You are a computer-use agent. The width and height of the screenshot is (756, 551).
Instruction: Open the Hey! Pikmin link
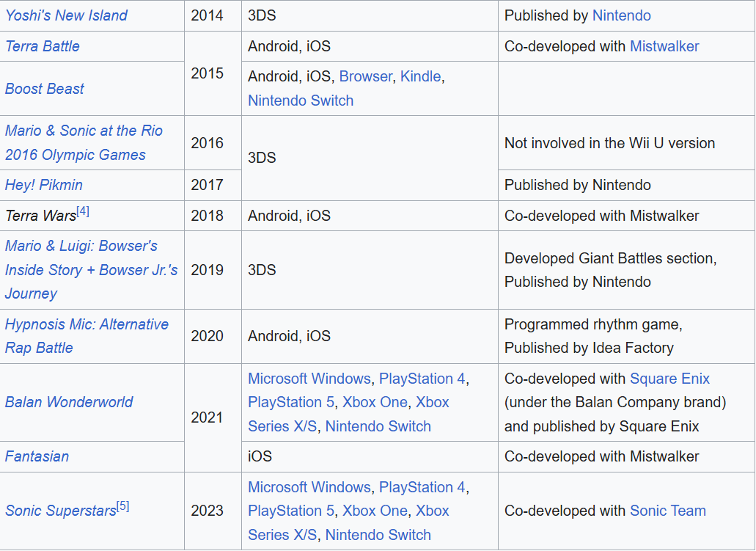click(x=44, y=185)
